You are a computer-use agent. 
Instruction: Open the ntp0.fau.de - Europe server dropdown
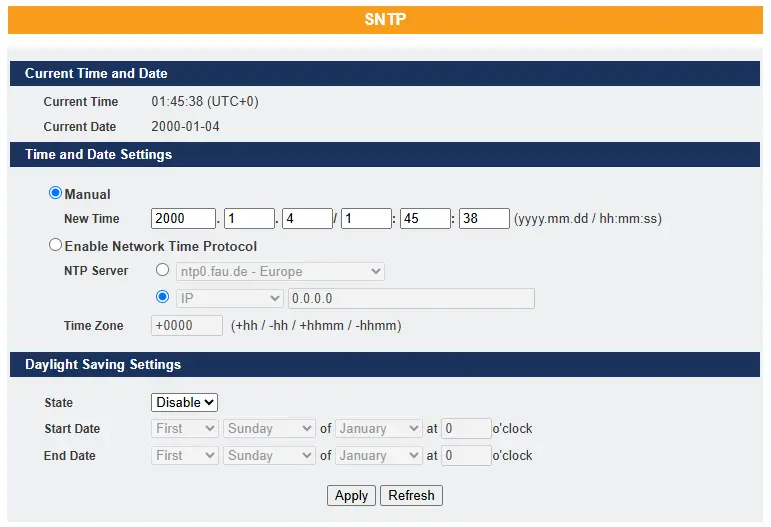[280, 271]
